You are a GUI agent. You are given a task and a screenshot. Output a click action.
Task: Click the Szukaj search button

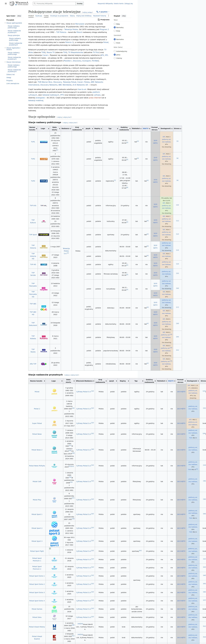coord(80,4)
